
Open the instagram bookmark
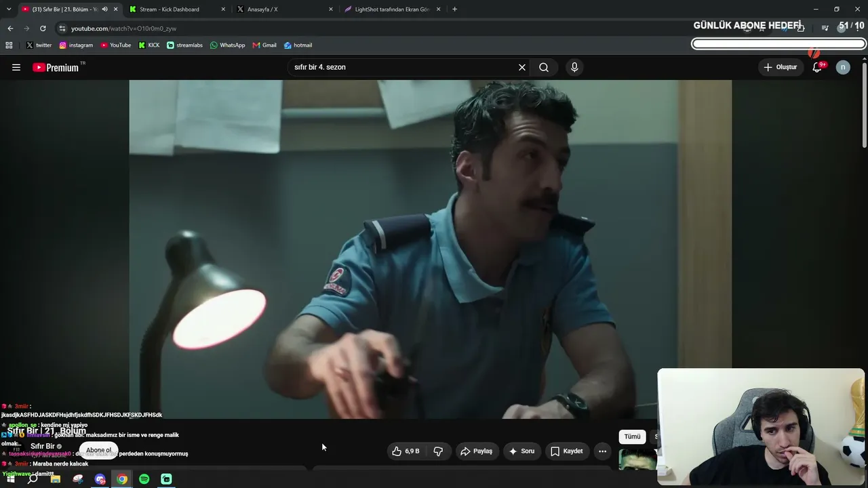click(x=76, y=45)
